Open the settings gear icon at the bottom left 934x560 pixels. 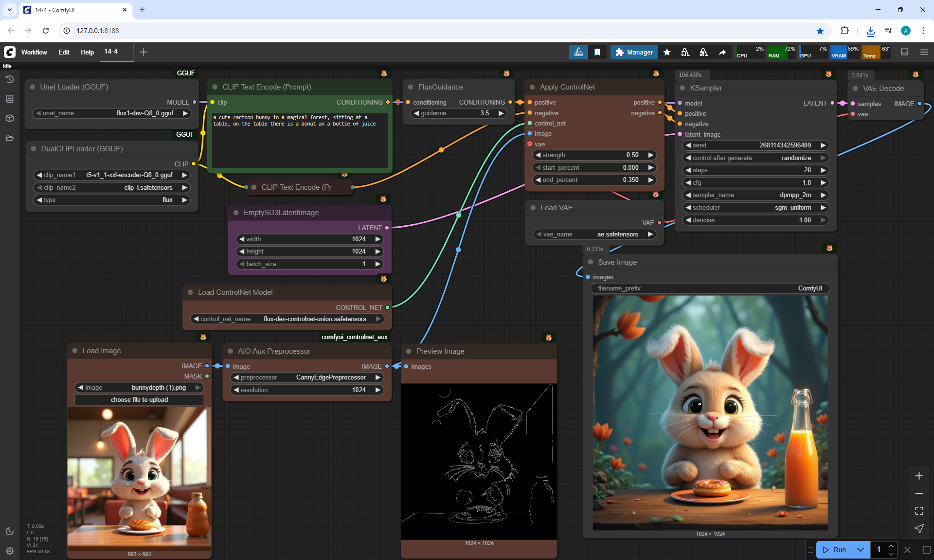(9, 551)
